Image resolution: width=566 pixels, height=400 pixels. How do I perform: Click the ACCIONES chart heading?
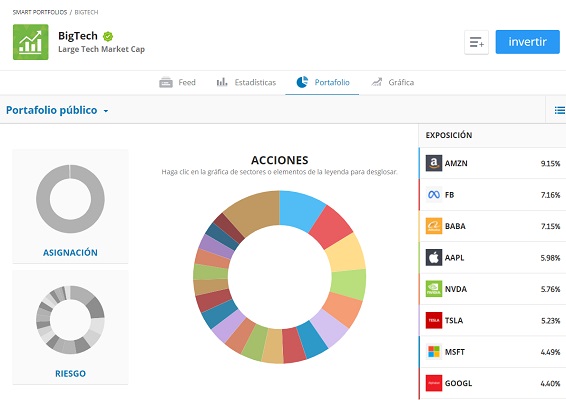pyautogui.click(x=280, y=160)
